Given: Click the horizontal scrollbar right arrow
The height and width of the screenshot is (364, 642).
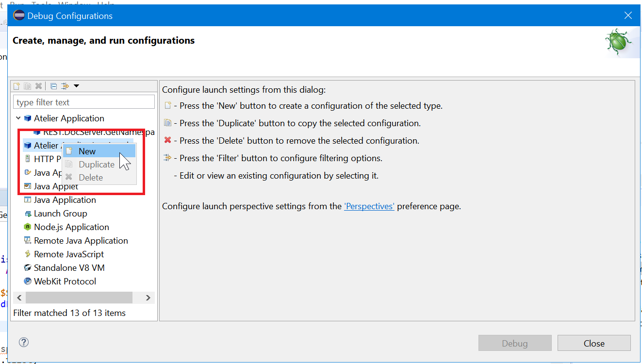Looking at the screenshot, I should (148, 298).
